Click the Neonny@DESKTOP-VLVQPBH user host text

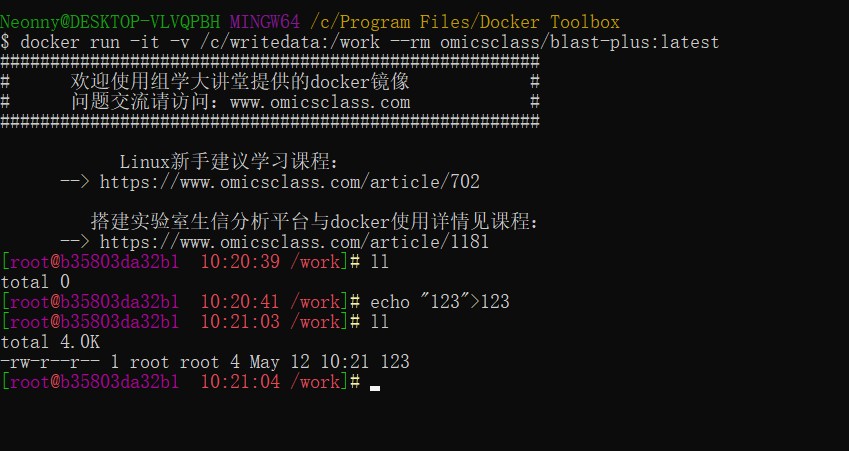[110, 22]
